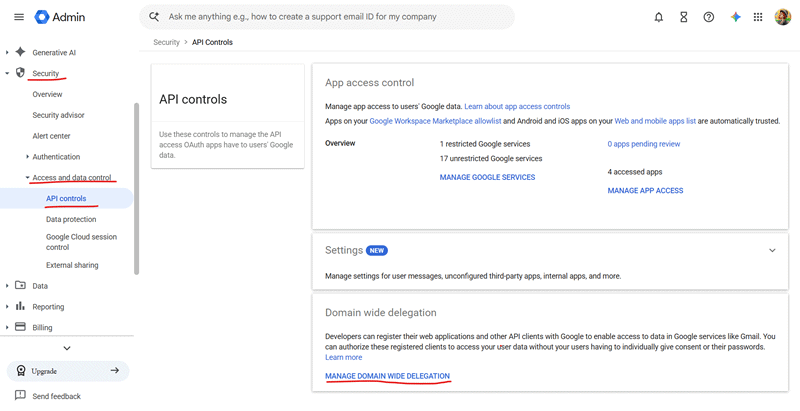Click MANAGE APP ACCESS
This screenshot has width=800, height=411.
[645, 191]
